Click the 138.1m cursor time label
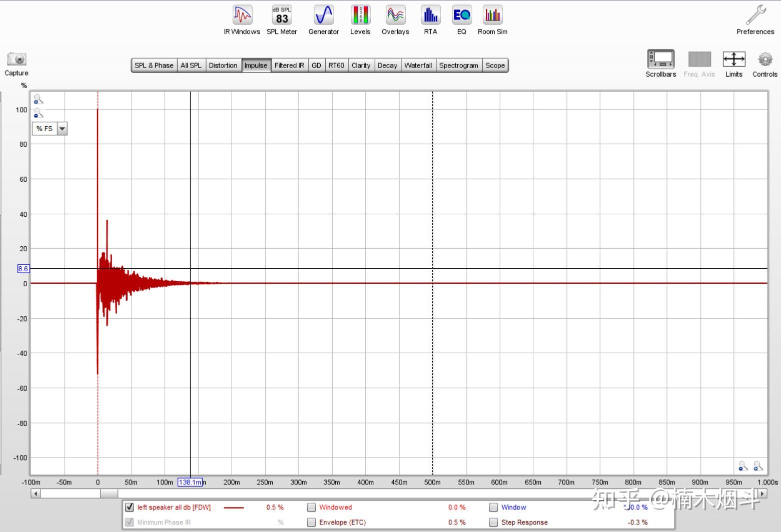The height and width of the screenshot is (532, 781). (191, 482)
